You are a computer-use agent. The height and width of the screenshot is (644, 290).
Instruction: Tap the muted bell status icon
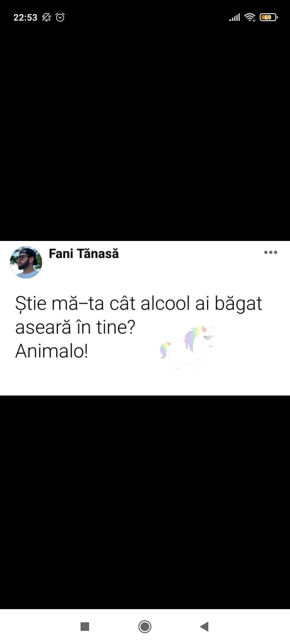46,17
